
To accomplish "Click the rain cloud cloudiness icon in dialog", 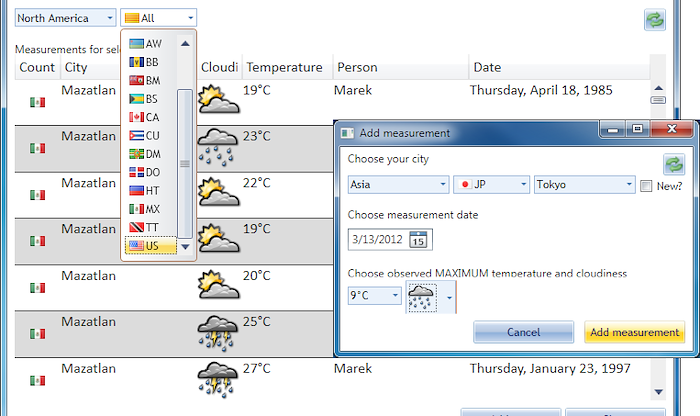I will tap(422, 298).
